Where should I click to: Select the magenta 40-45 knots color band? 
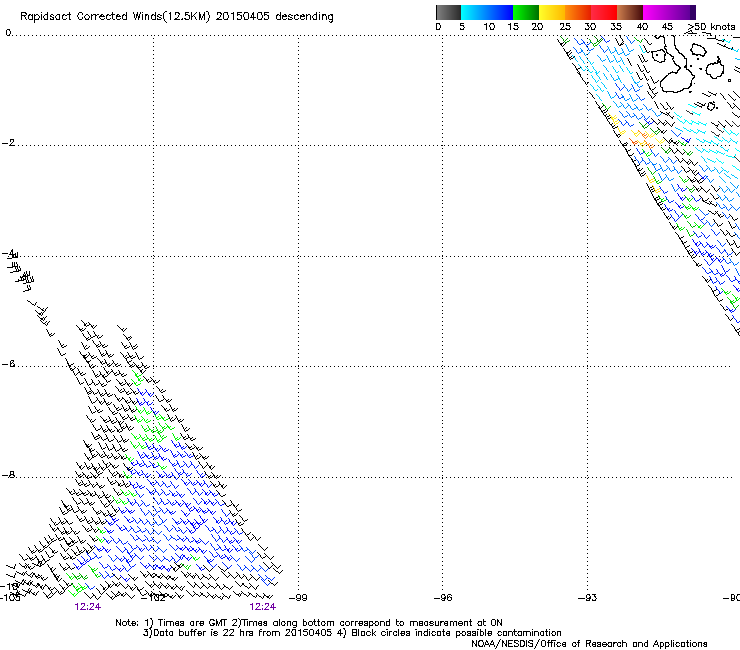click(656, 12)
